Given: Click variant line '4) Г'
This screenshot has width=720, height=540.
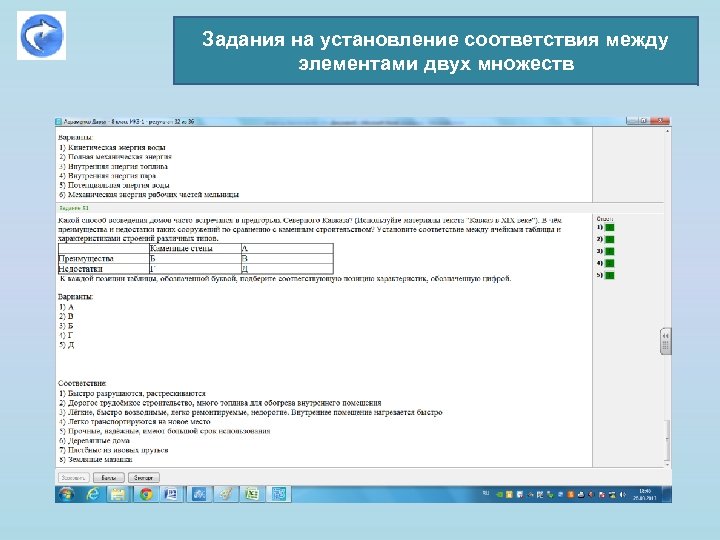Looking at the screenshot, I should 66,335.
